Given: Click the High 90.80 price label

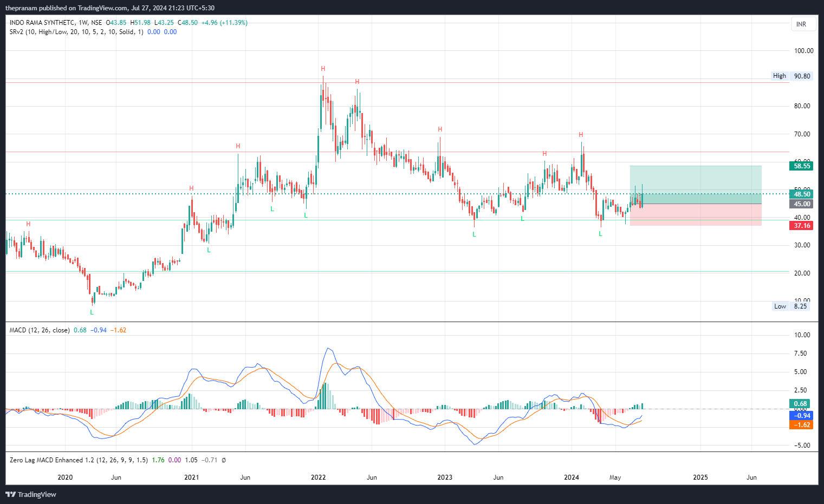Looking at the screenshot, I should [x=792, y=76].
